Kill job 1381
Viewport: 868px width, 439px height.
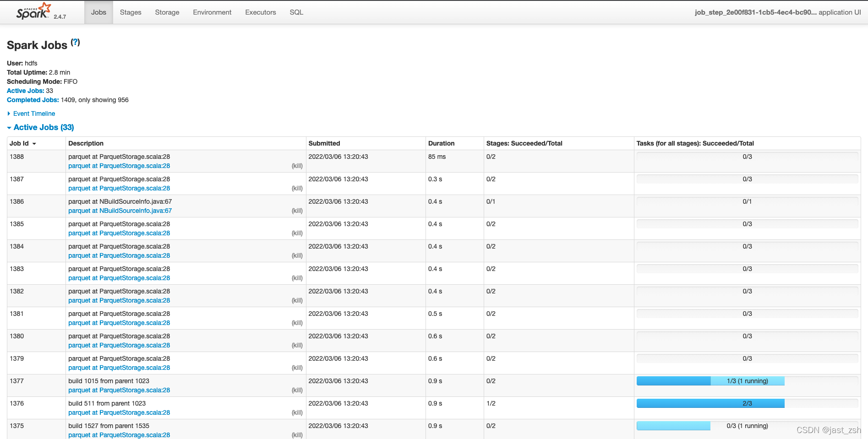click(297, 323)
